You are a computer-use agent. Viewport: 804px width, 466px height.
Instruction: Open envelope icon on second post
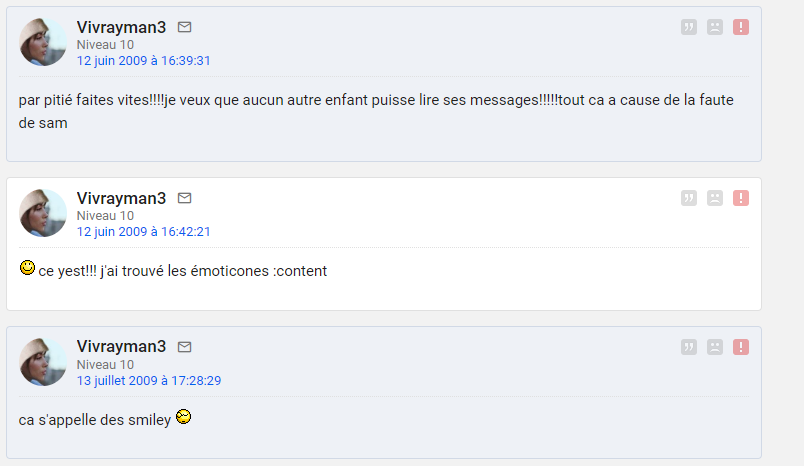point(184,198)
